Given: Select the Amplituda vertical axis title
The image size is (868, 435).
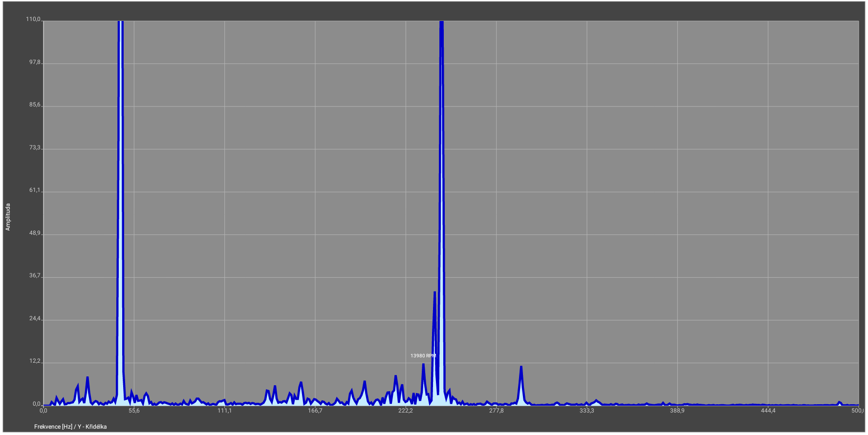Looking at the screenshot, I should click(8, 217).
